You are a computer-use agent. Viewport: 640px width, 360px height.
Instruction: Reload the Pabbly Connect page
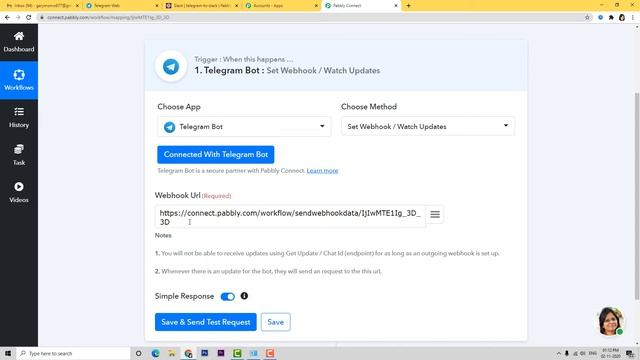tap(29, 18)
